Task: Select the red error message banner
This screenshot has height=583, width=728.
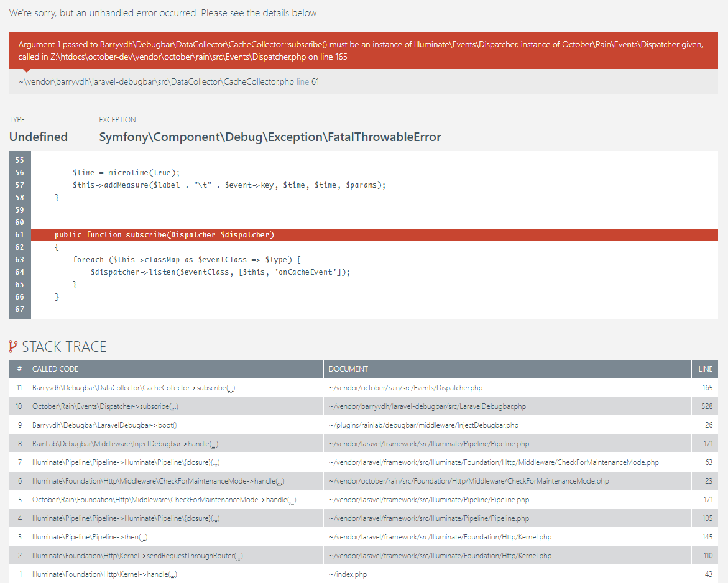Action: pos(364,50)
